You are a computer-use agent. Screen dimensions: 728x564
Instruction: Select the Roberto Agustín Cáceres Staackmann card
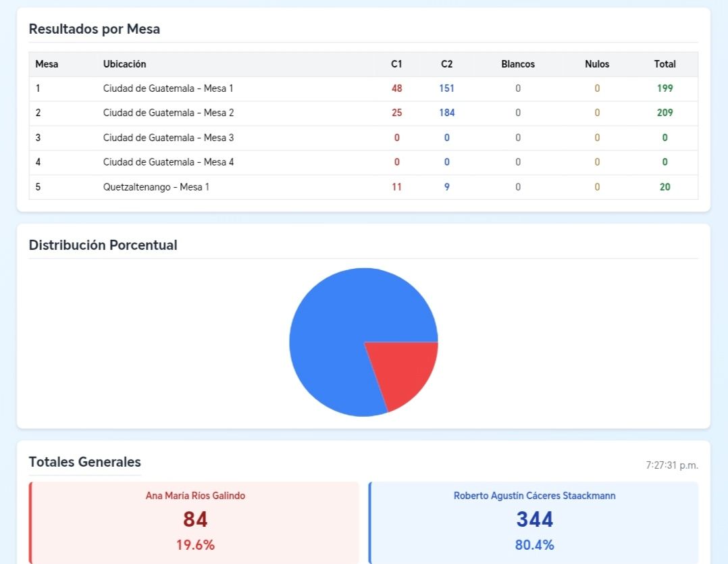tap(534, 521)
